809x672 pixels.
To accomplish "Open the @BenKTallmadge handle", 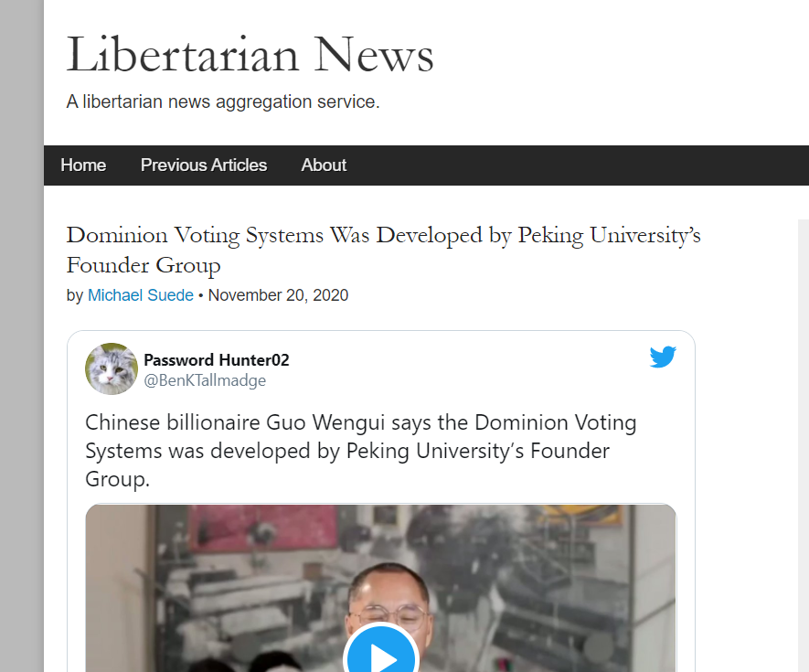I will (205, 380).
